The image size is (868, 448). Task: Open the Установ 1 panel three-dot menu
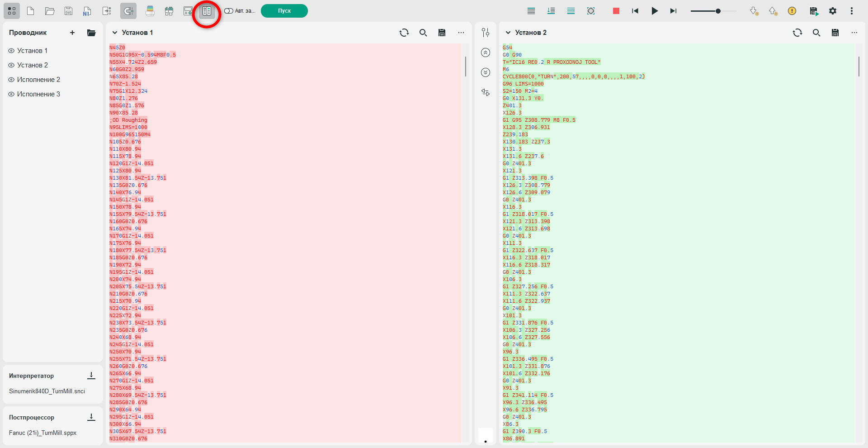pyautogui.click(x=461, y=33)
